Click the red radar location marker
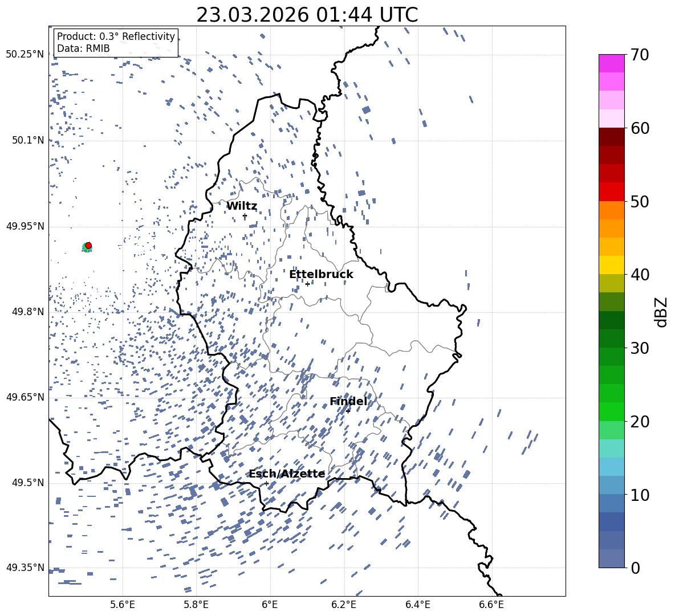The image size is (675, 616). click(x=88, y=246)
